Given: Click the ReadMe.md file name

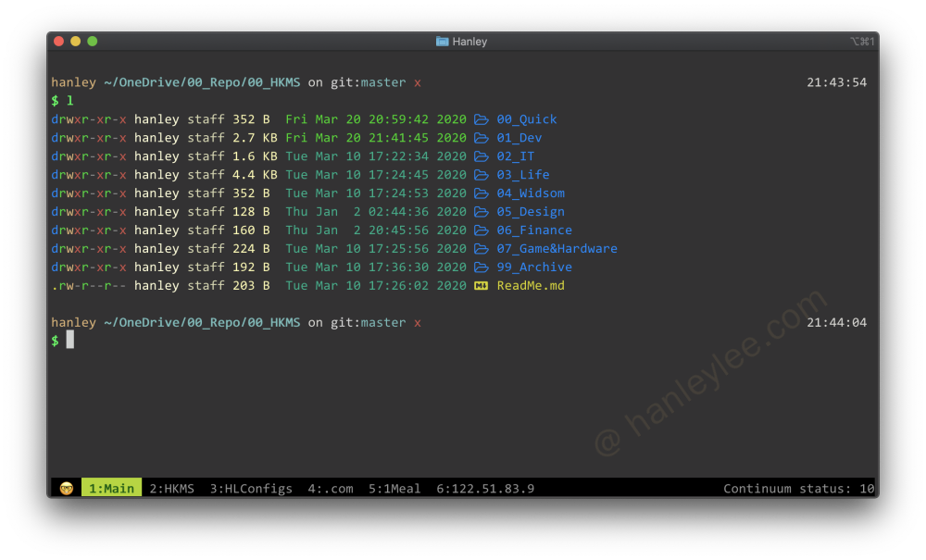Looking at the screenshot, I should [531, 286].
